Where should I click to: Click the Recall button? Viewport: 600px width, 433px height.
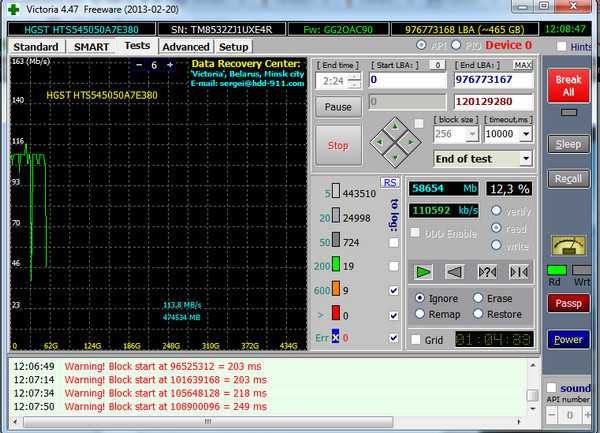point(568,179)
